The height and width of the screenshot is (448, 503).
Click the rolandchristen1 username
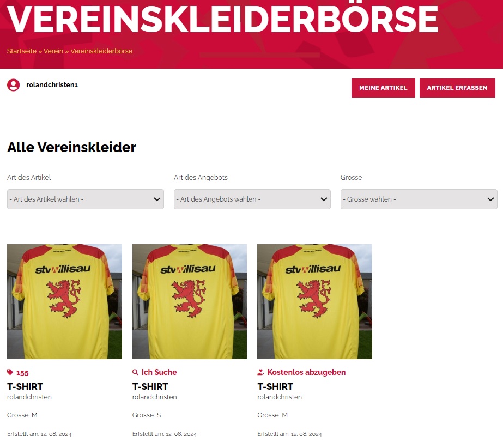coord(52,85)
